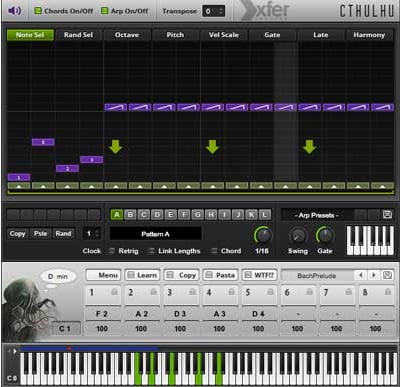Save chord preset with disk icon

(x=387, y=275)
